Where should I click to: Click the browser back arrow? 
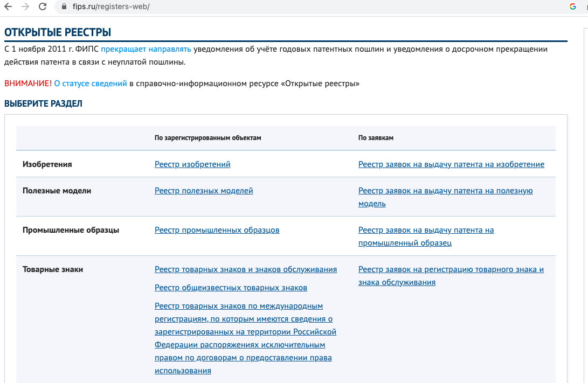pyautogui.click(x=8, y=8)
